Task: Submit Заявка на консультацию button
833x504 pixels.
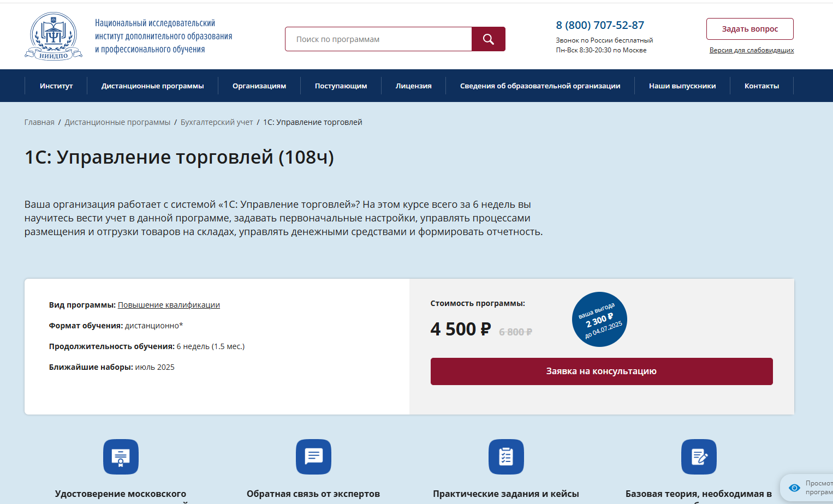Action: [602, 371]
